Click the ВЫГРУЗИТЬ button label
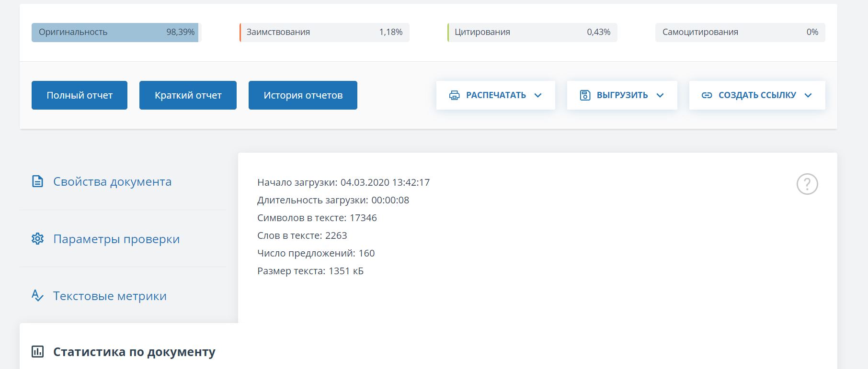The image size is (868, 369). tap(622, 95)
